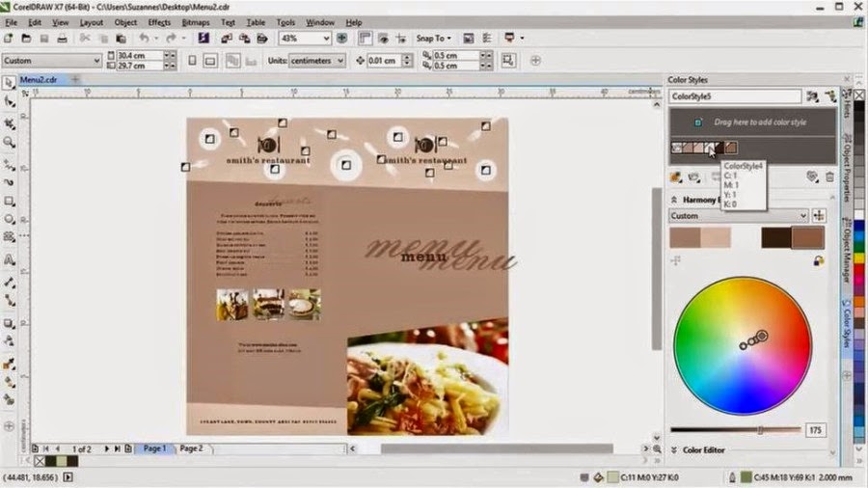Switch to Page 2 tab
This screenshot has height=488, width=868.
pyautogui.click(x=192, y=448)
